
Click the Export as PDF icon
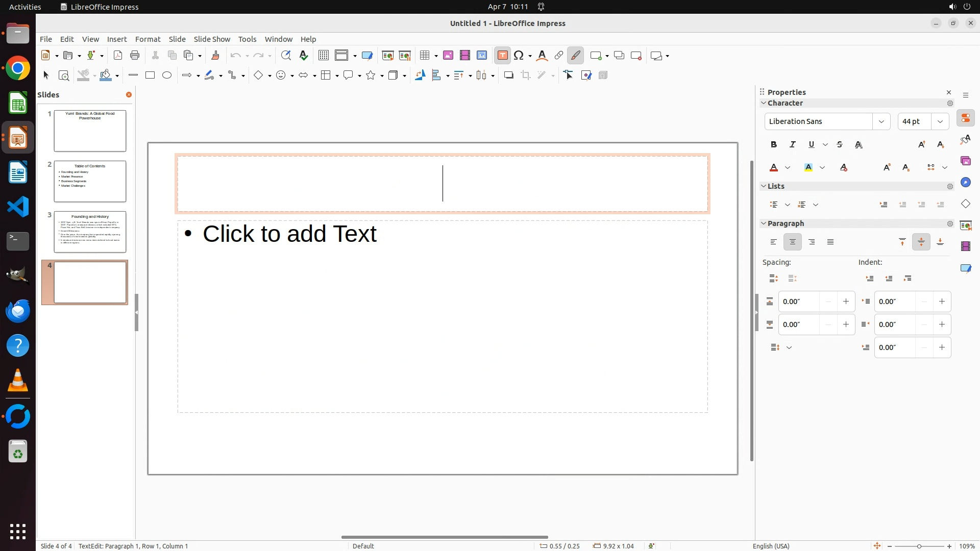point(118,56)
